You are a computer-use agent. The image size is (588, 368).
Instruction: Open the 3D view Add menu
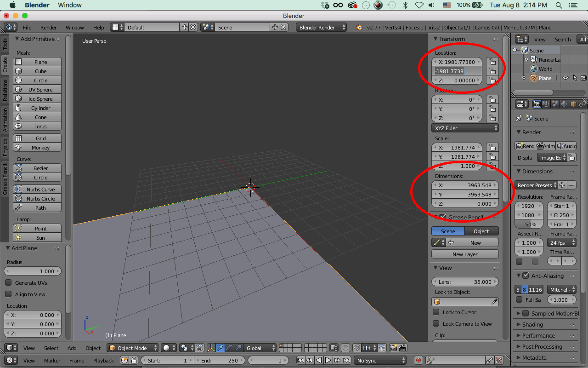click(x=72, y=348)
